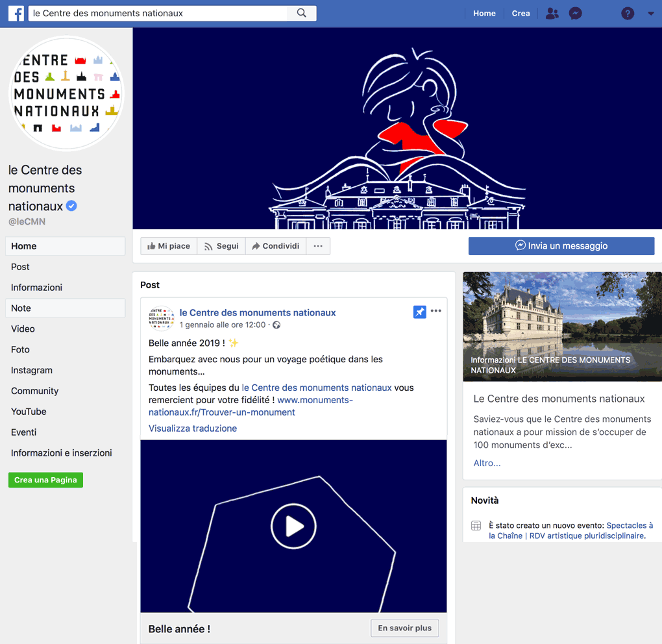
Task: Click the Belle année ! video title
Action: coord(179,629)
